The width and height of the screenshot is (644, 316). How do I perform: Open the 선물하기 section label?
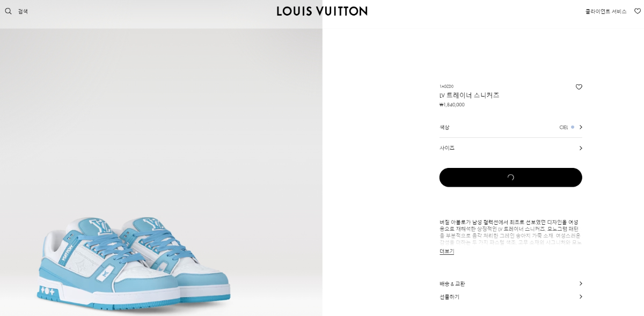point(450,297)
